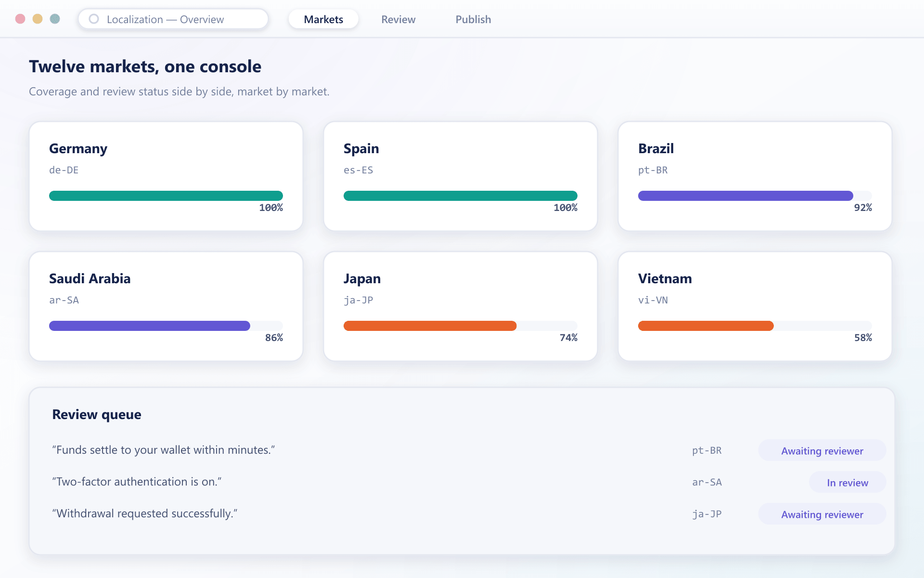Click the Localization — Overview title field
Viewport: 924px width, 578px height.
pos(173,19)
